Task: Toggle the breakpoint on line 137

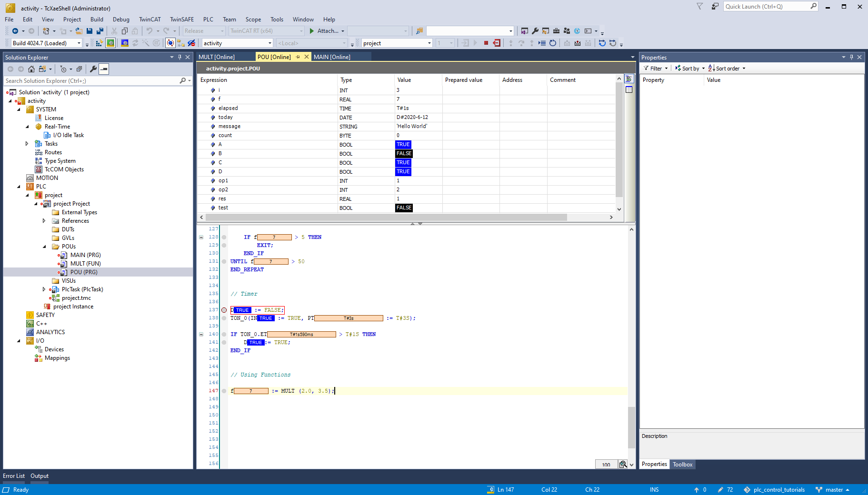Action: click(224, 310)
